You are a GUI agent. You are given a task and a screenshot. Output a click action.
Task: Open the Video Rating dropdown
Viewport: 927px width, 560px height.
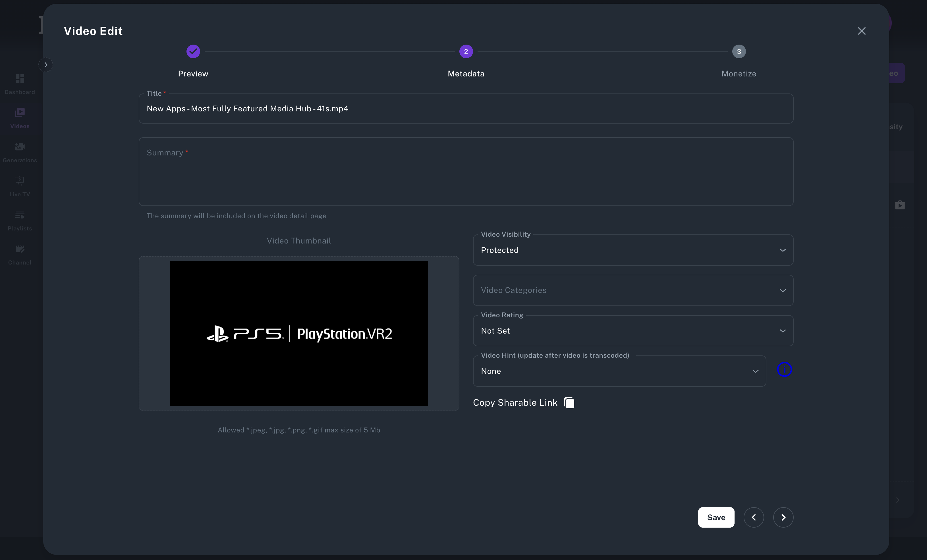(x=633, y=331)
